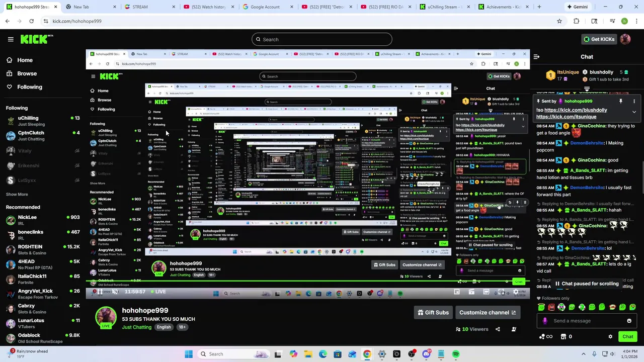Open the kick.com/blushdolly link
This screenshot has height=362, width=644.
tap(576, 110)
